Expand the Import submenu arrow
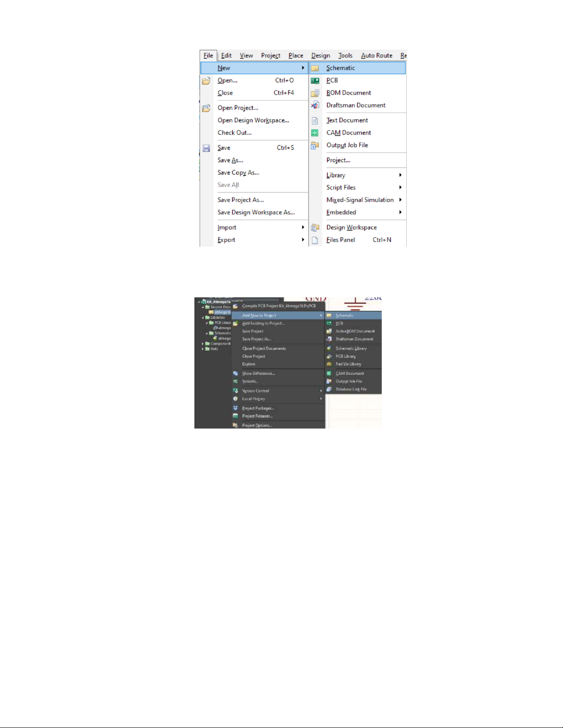The height and width of the screenshot is (728, 563). 303,227
